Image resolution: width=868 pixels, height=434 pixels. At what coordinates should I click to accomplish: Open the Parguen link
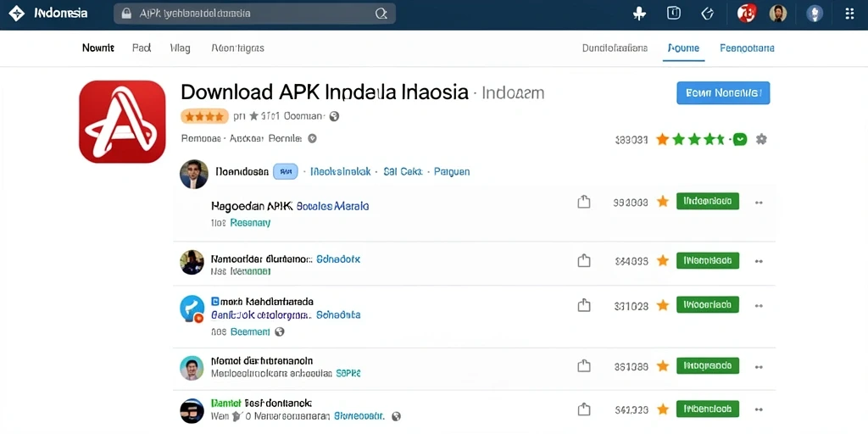452,171
